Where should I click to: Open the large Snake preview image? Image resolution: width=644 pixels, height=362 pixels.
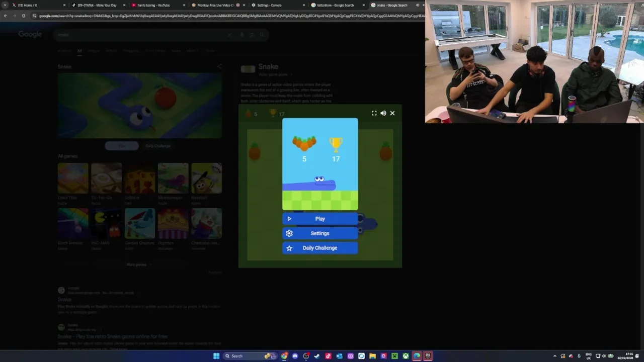click(139, 106)
